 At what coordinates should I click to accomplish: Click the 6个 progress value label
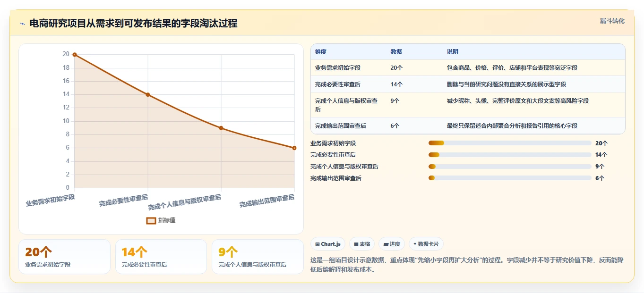coord(600,178)
